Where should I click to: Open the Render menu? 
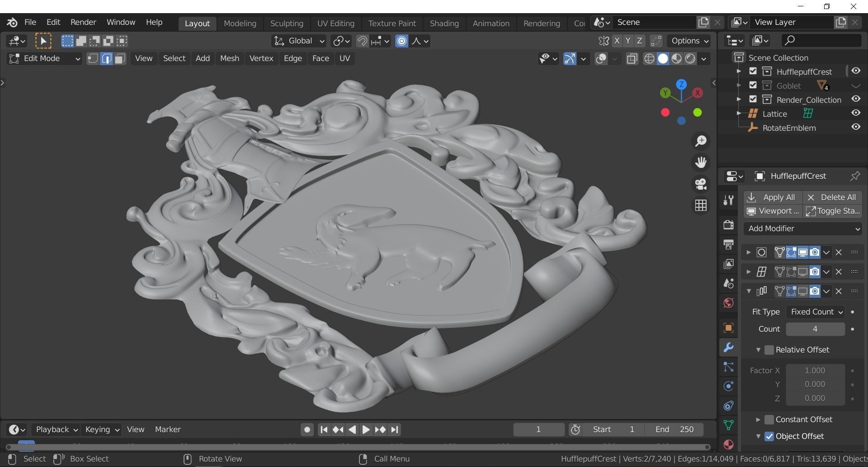[x=83, y=22]
